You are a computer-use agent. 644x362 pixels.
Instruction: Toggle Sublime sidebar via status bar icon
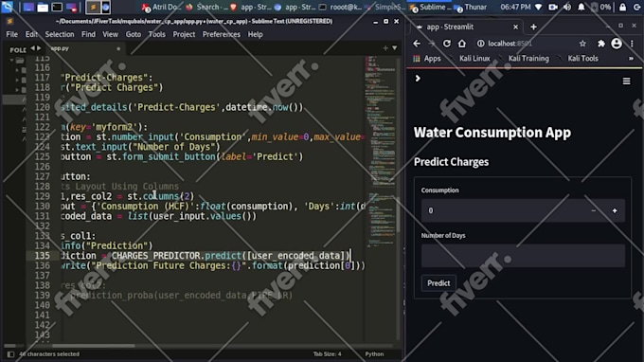(x=10, y=353)
